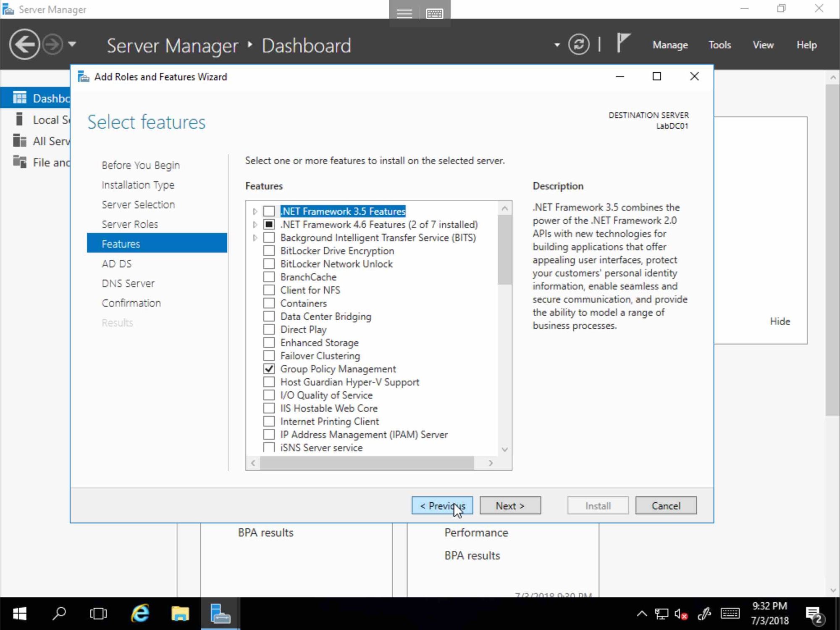This screenshot has width=840, height=630.
Task: Check BitLocker Network Unlock checkbox
Action: pos(269,264)
